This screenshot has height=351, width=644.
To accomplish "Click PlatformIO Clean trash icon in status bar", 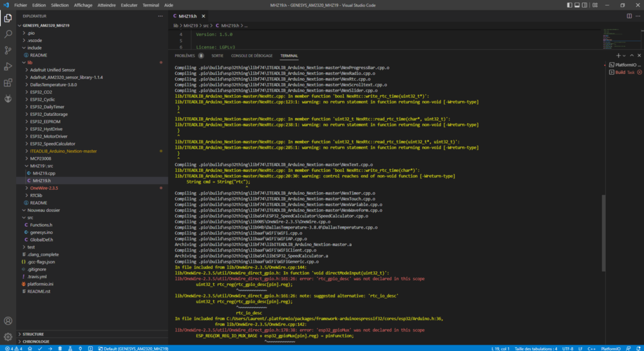I will pyautogui.click(x=60, y=348).
